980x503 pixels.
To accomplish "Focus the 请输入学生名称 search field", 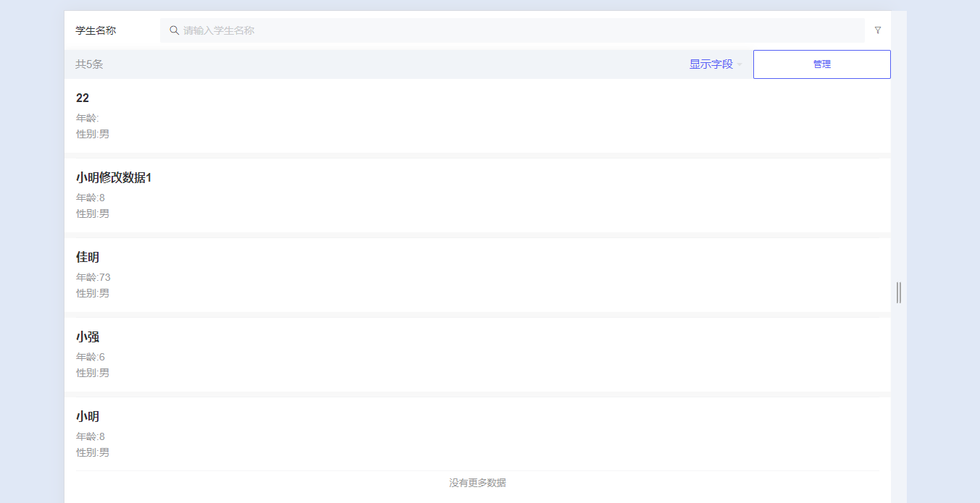I will pos(507,30).
